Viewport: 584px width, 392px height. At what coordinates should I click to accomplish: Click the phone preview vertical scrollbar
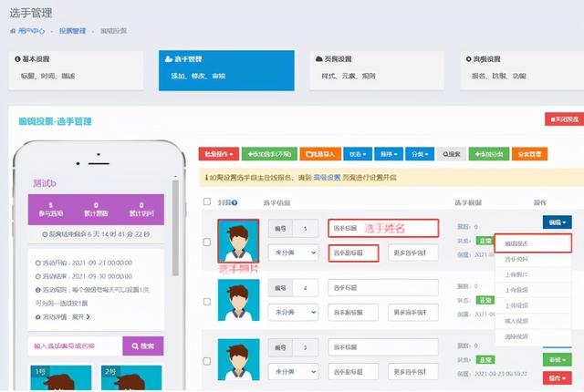[175, 228]
